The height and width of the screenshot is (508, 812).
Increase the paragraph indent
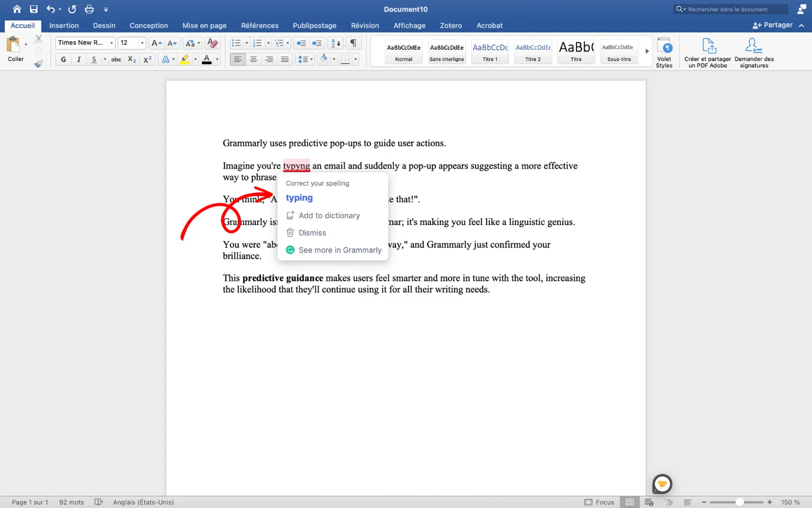click(x=317, y=43)
